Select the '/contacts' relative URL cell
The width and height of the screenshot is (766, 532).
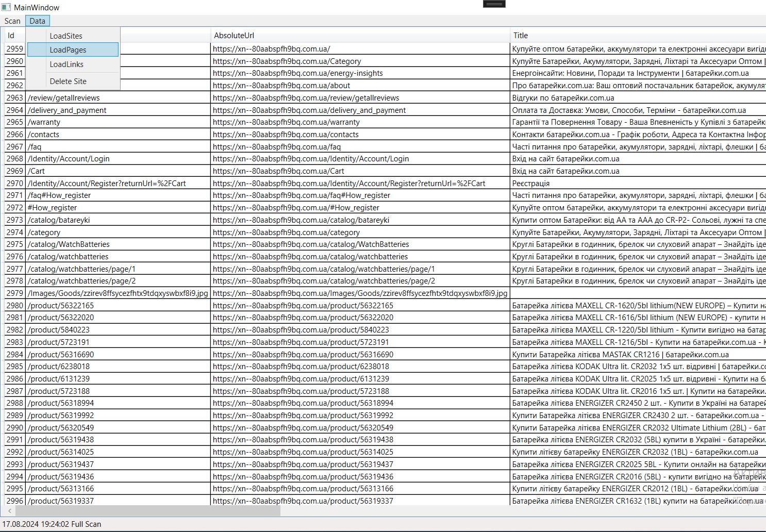point(118,135)
